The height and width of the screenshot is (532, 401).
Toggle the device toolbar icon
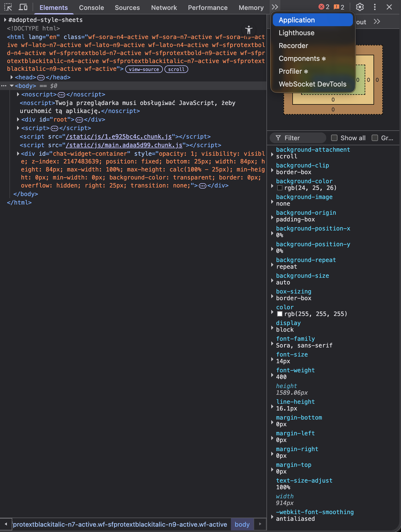pos(23,7)
